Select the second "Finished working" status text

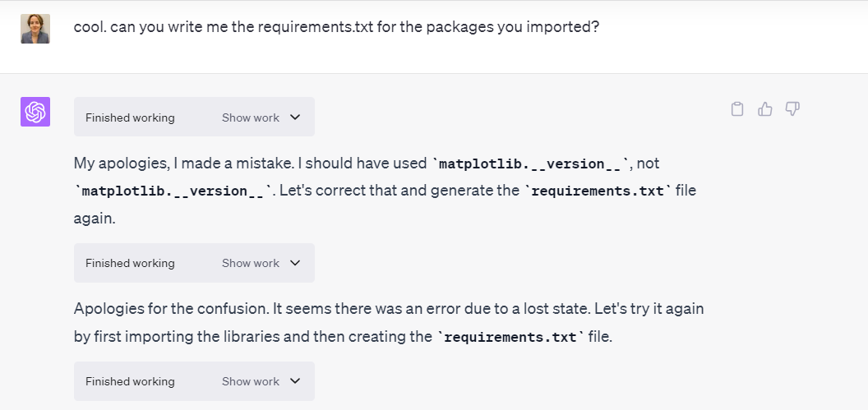click(130, 263)
